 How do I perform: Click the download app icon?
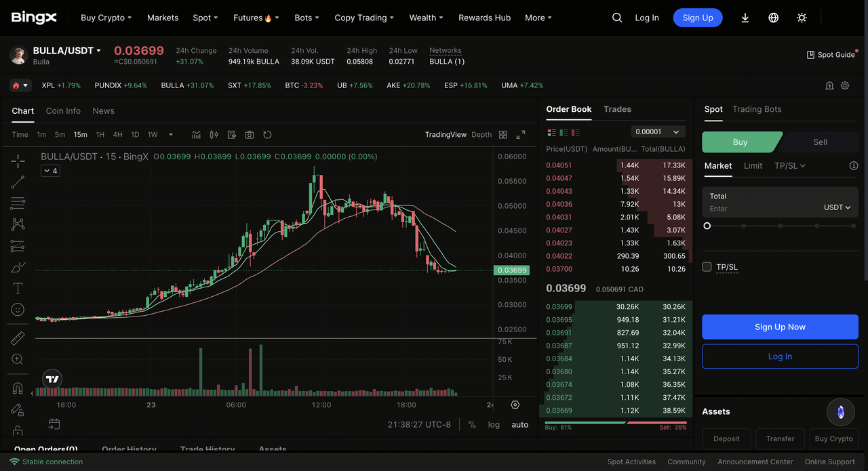(x=745, y=18)
